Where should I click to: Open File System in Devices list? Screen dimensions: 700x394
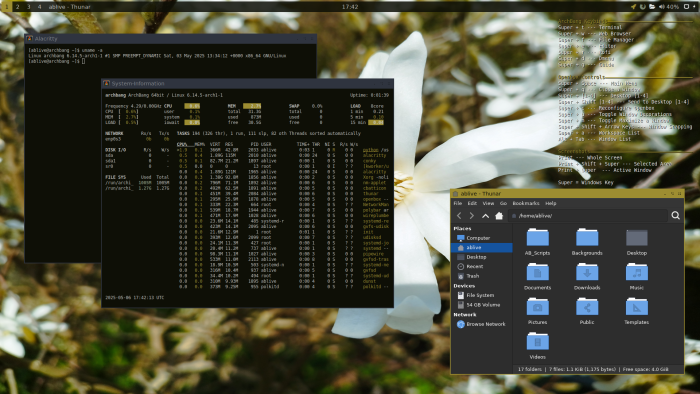pos(482,295)
